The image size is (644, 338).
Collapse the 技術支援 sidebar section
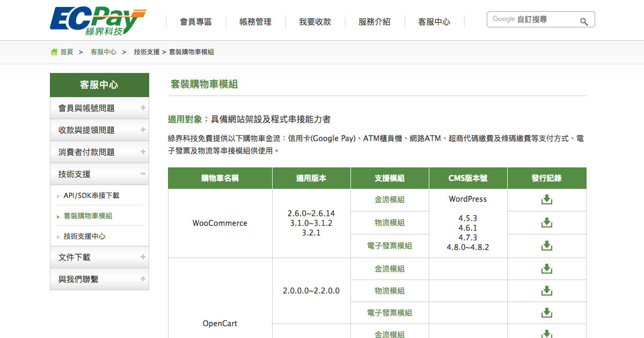[x=143, y=174]
